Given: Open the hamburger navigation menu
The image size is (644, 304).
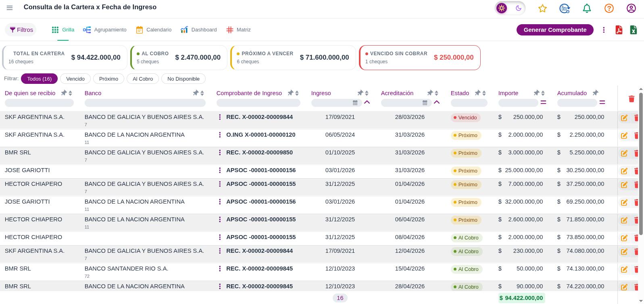Looking at the screenshot, I should click(x=10, y=8).
